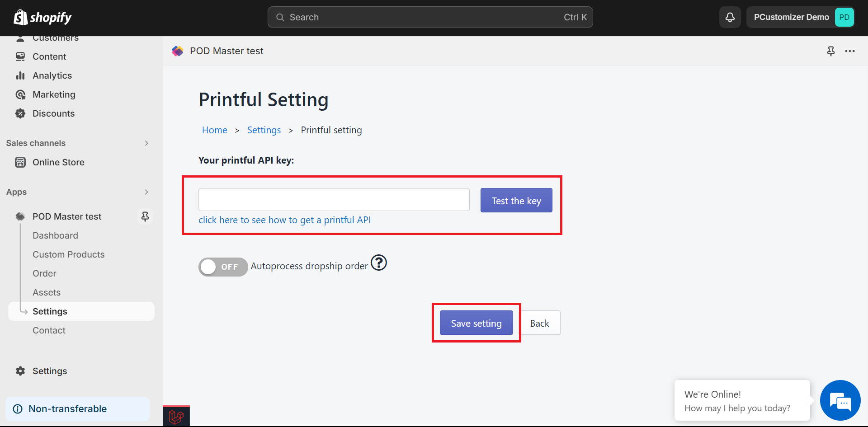Image resolution: width=868 pixels, height=427 pixels.
Task: Open Analytics in sidebar
Action: tap(52, 75)
